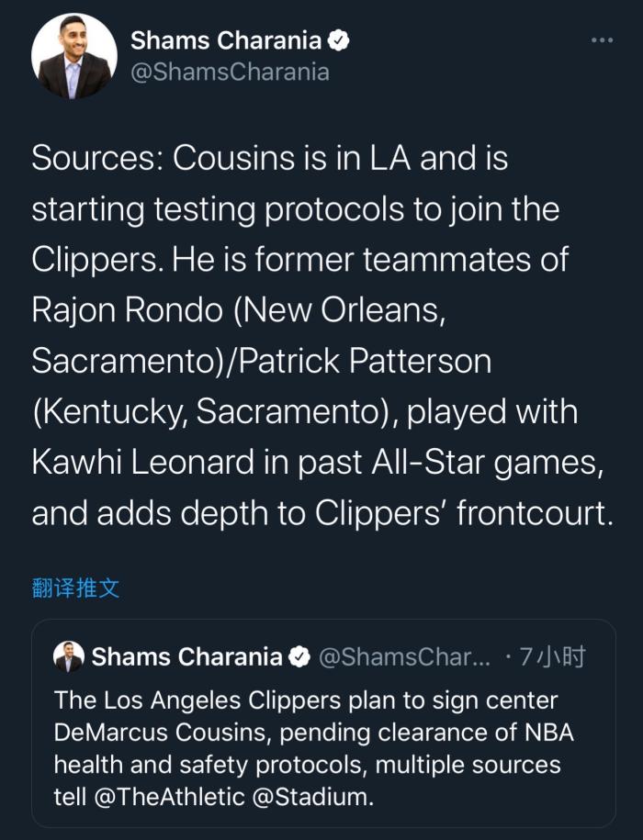Open the author name in the quoted tweet
Screen dimensions: 643x840
[x=187, y=656]
